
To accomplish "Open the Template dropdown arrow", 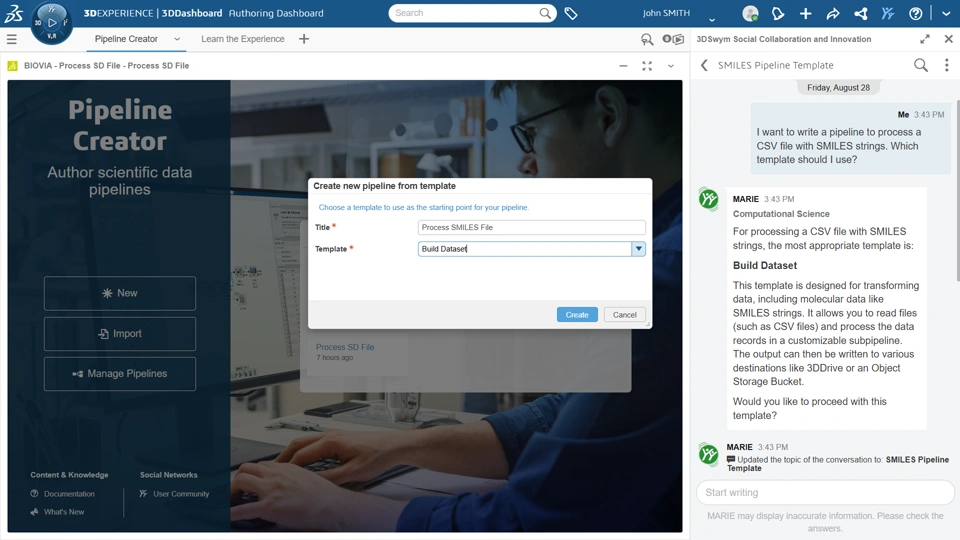I will [639, 249].
